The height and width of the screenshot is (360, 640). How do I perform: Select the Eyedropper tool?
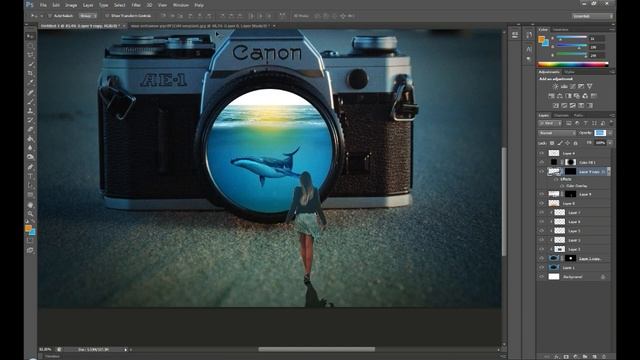tap(30, 83)
